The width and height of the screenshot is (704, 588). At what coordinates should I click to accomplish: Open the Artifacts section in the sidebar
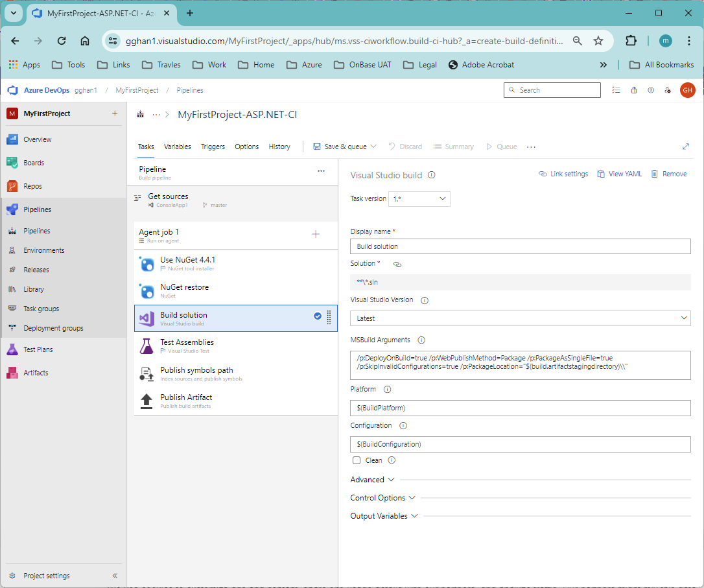click(x=36, y=373)
